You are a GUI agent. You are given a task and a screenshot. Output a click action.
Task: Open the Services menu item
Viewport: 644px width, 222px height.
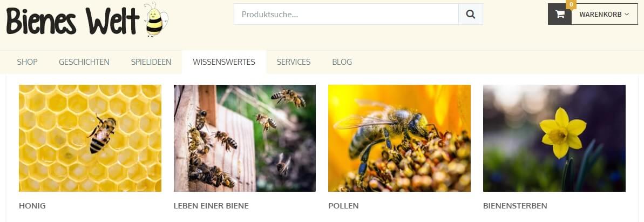tap(294, 62)
